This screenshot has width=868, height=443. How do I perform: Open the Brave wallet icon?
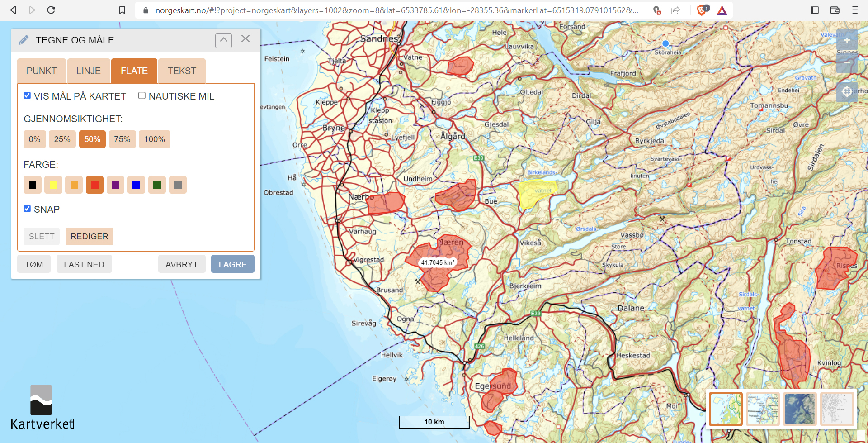[x=835, y=10]
